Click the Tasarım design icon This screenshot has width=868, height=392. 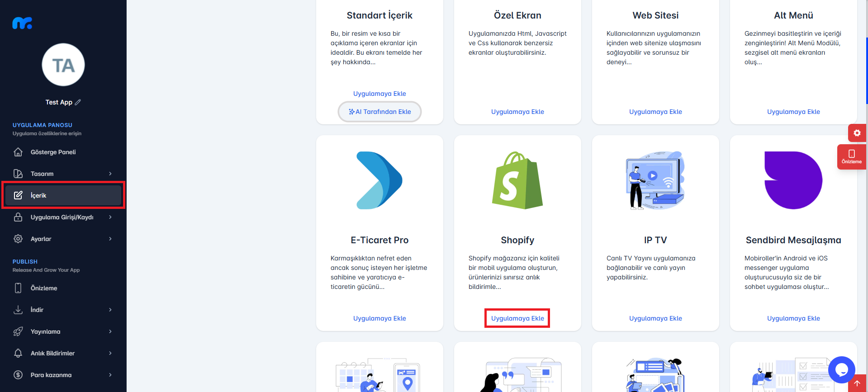tap(18, 174)
